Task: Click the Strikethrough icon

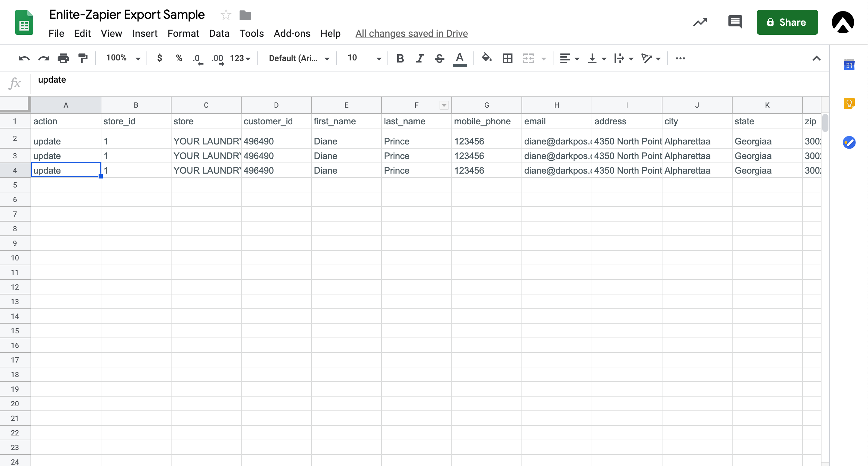Action: (x=439, y=58)
